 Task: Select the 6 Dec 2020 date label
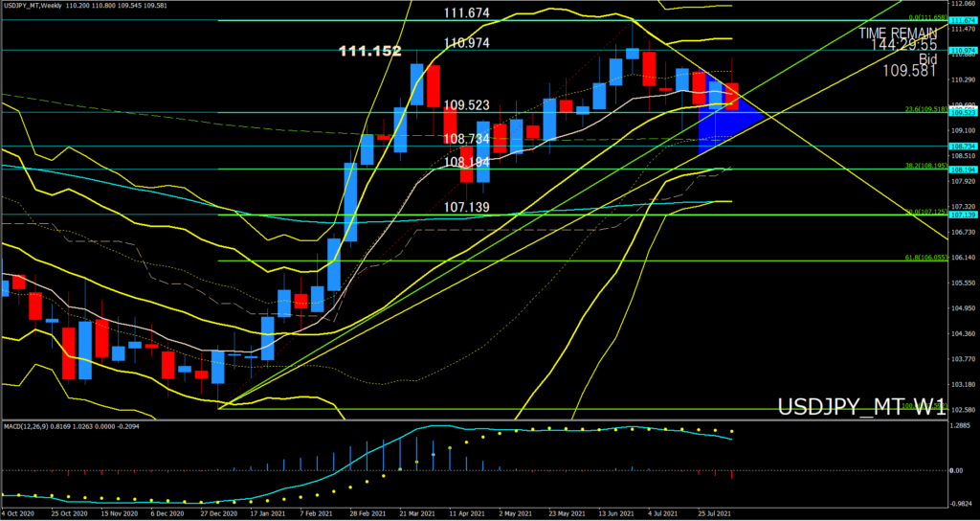point(169,513)
